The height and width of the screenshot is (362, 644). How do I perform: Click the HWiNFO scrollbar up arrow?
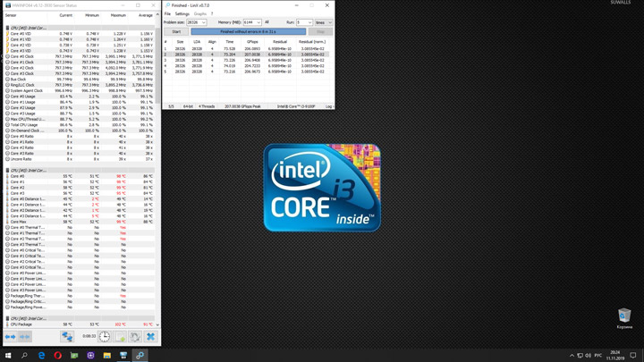click(x=157, y=15)
